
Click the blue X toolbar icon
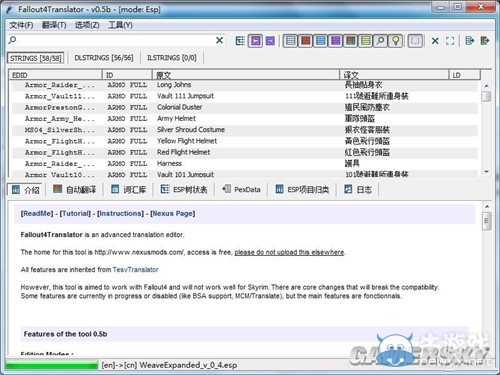click(x=435, y=41)
